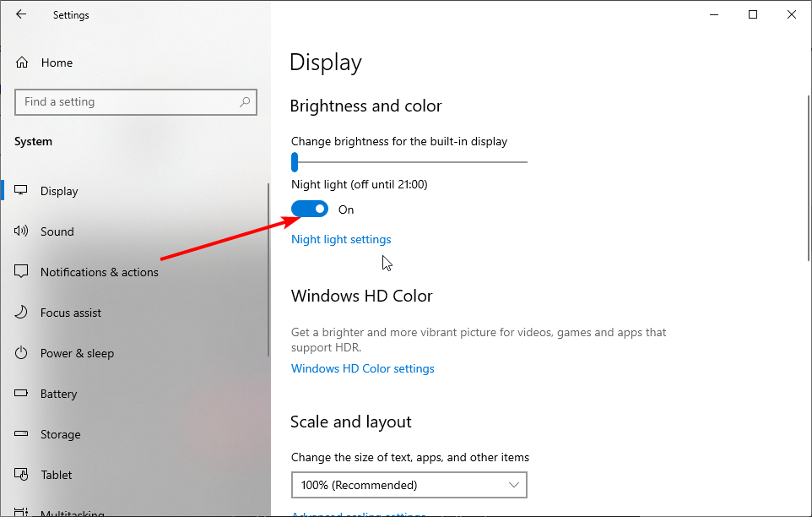Image resolution: width=812 pixels, height=517 pixels.
Task: Click the Power & sleep icon
Action: [x=21, y=353]
